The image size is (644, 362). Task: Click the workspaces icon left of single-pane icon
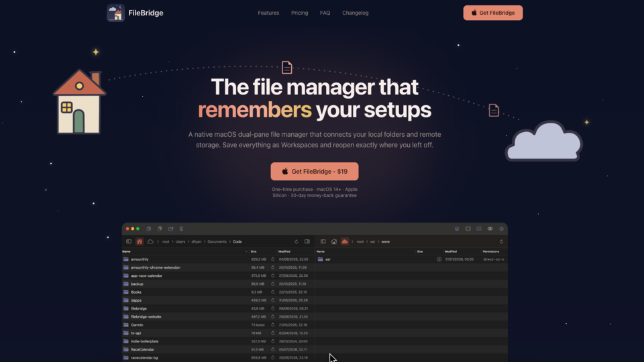(x=457, y=229)
